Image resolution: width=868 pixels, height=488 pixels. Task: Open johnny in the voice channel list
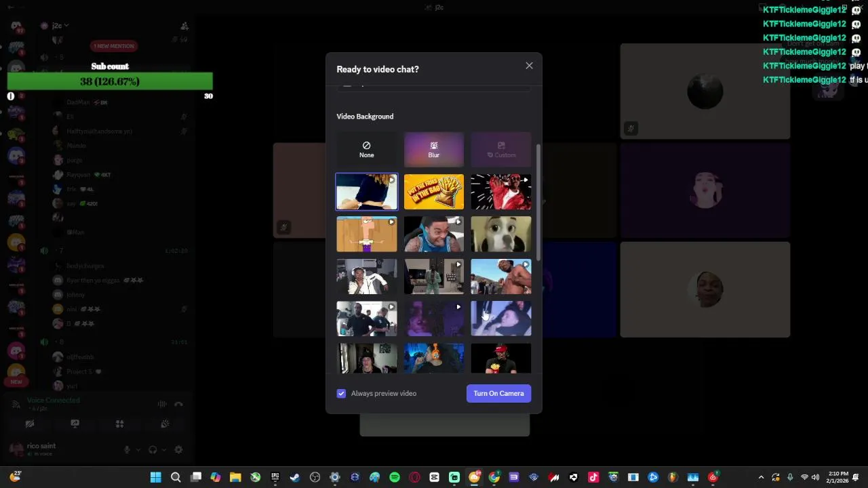[76, 295]
